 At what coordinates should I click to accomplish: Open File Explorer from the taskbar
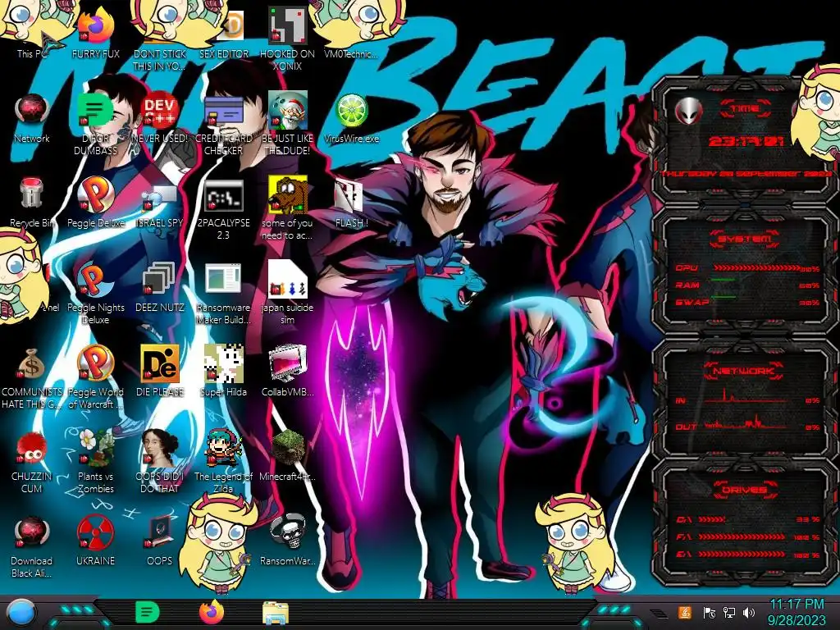tap(276, 613)
